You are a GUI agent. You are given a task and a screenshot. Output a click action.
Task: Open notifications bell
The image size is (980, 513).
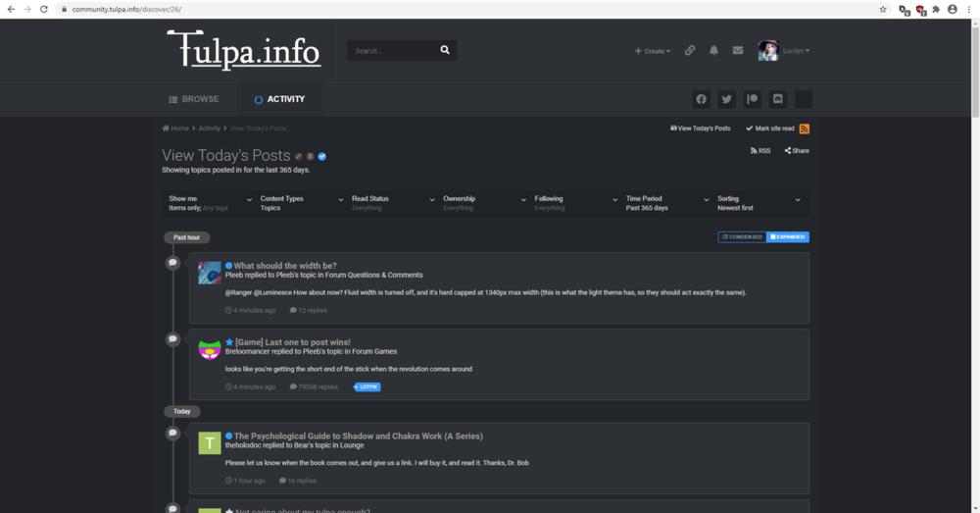[x=713, y=50]
